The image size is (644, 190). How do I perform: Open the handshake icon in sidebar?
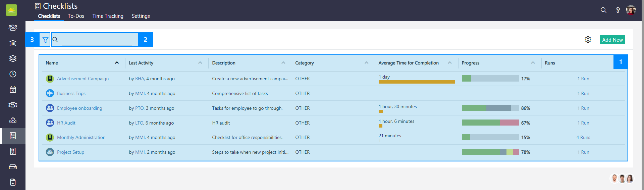click(13, 105)
